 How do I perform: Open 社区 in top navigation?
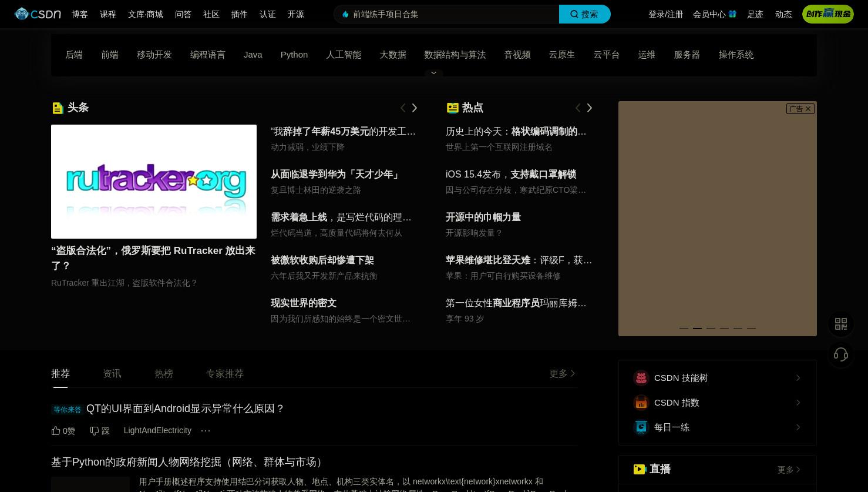[211, 14]
